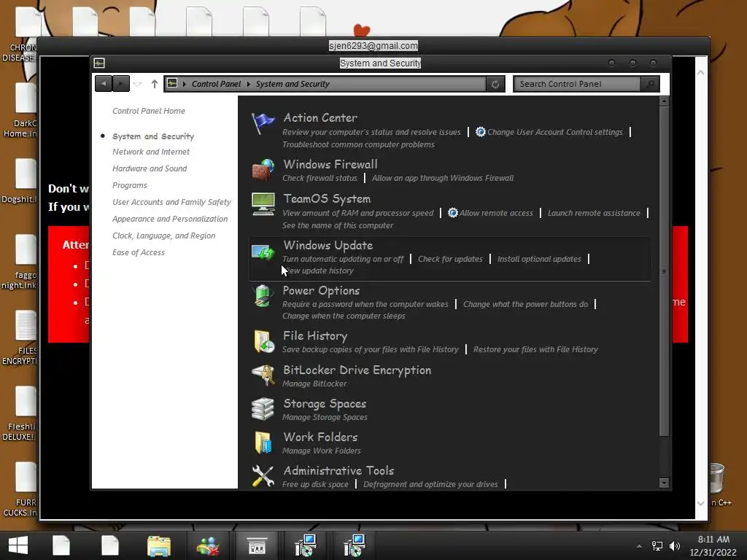This screenshot has width=747, height=560.
Task: Click Check firewall status
Action: 320,178
